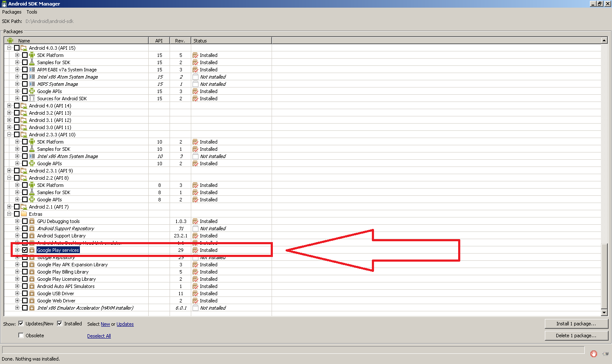Check the Android Support Repository checkbox

click(x=25, y=229)
